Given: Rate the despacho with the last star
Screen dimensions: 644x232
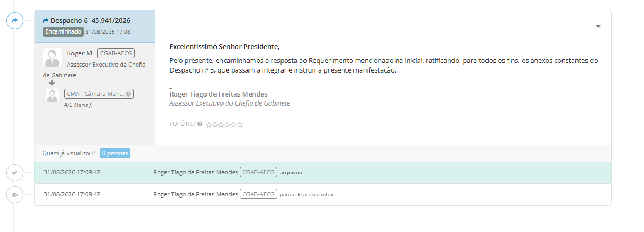Looking at the screenshot, I should click(x=240, y=125).
